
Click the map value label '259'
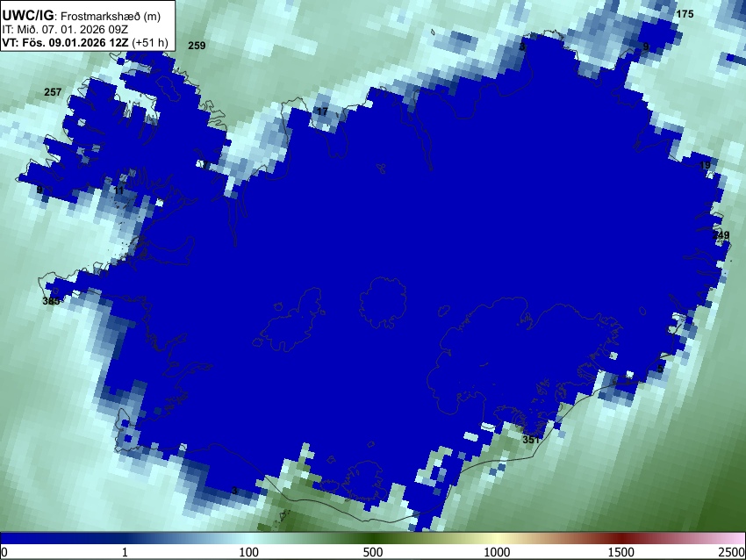click(197, 46)
